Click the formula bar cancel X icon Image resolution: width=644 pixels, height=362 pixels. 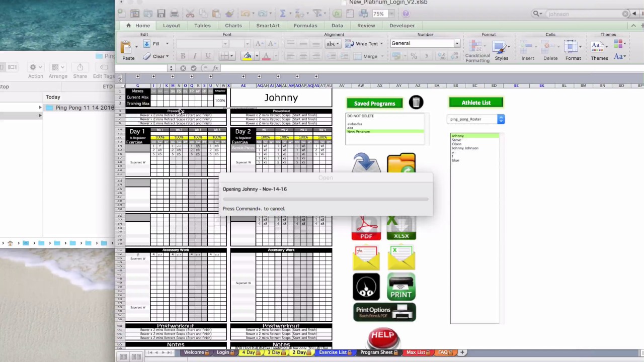(x=183, y=68)
